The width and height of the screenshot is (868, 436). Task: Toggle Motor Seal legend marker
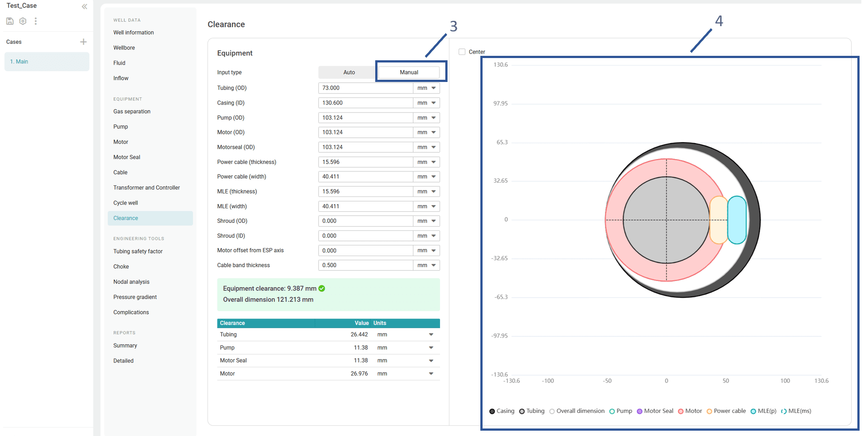pos(640,411)
